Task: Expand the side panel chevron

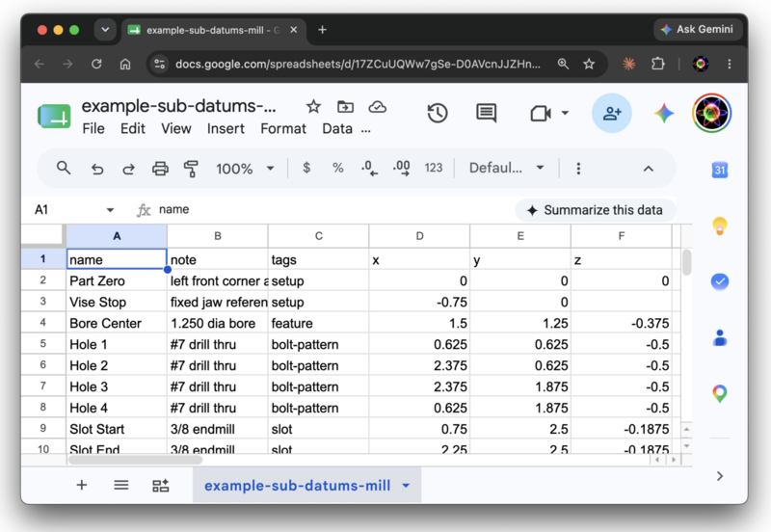Action: coord(719,476)
